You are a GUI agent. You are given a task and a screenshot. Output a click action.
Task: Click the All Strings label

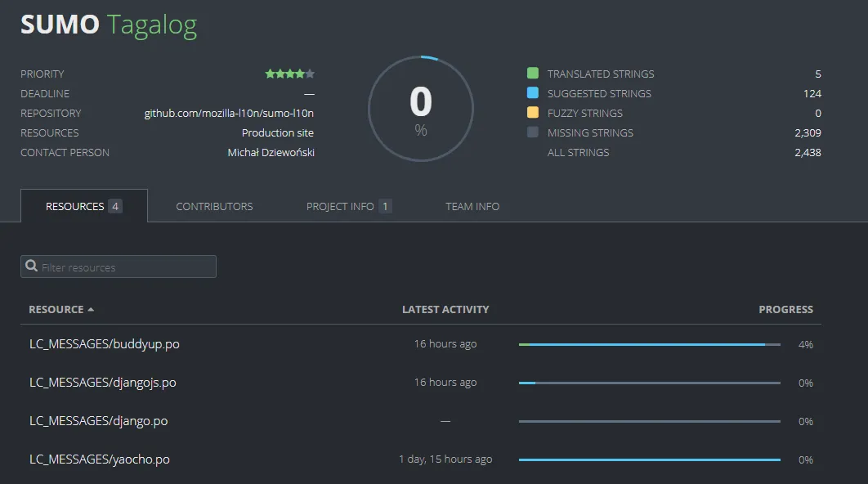pos(578,152)
